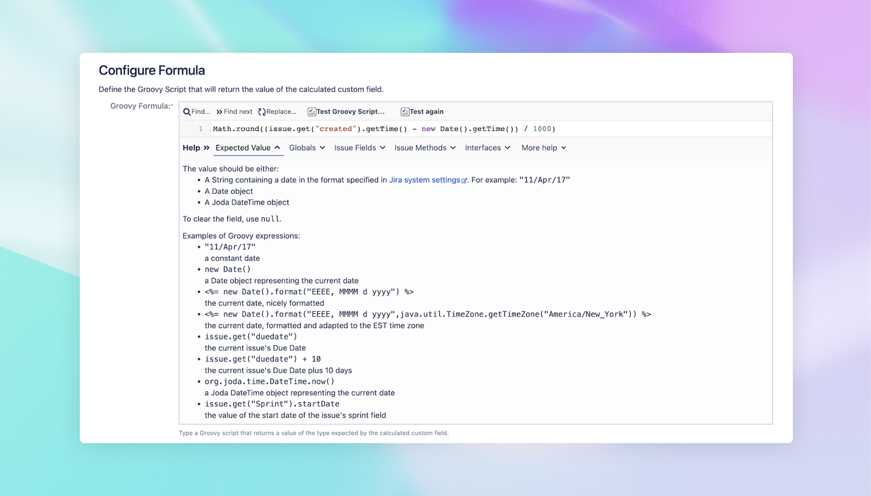Open external link icon beside Jira system settings

(x=464, y=181)
